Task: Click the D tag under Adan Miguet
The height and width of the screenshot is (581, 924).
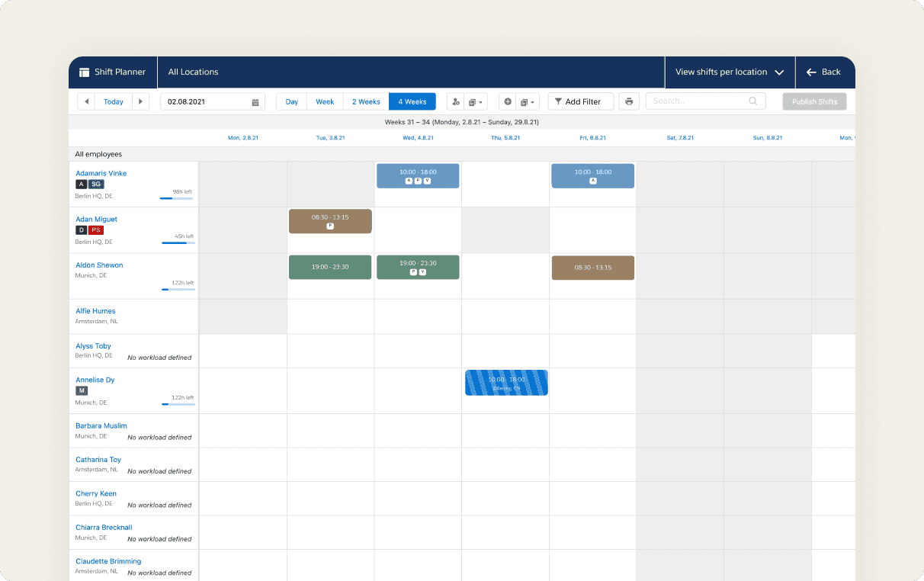Action: pos(81,230)
